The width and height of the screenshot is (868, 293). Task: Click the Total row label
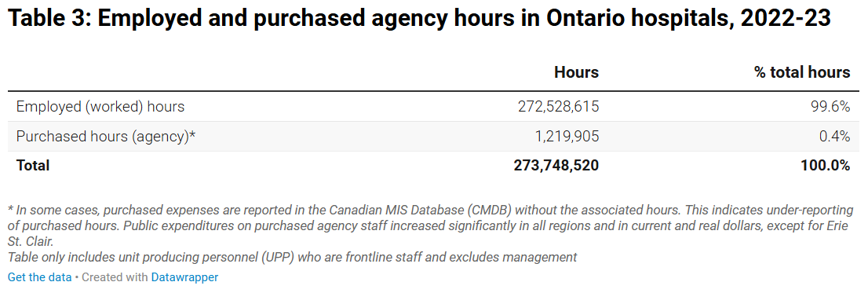[33, 166]
